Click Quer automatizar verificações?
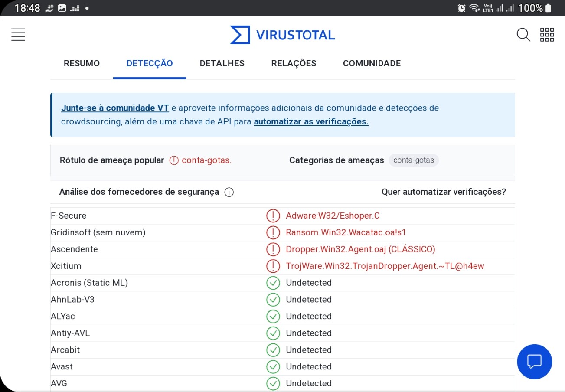 444,192
